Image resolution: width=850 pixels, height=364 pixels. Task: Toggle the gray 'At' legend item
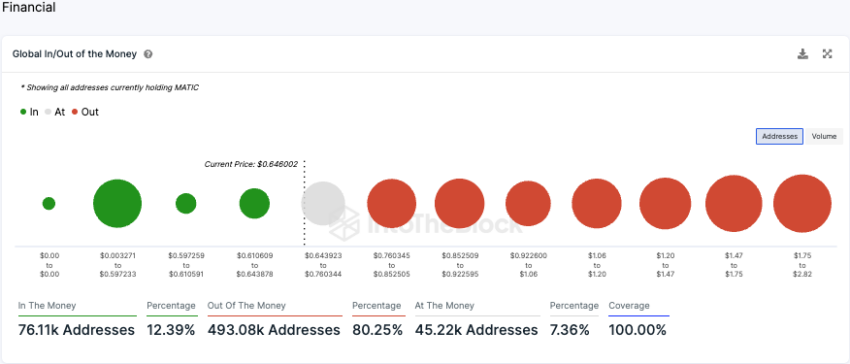[55, 112]
